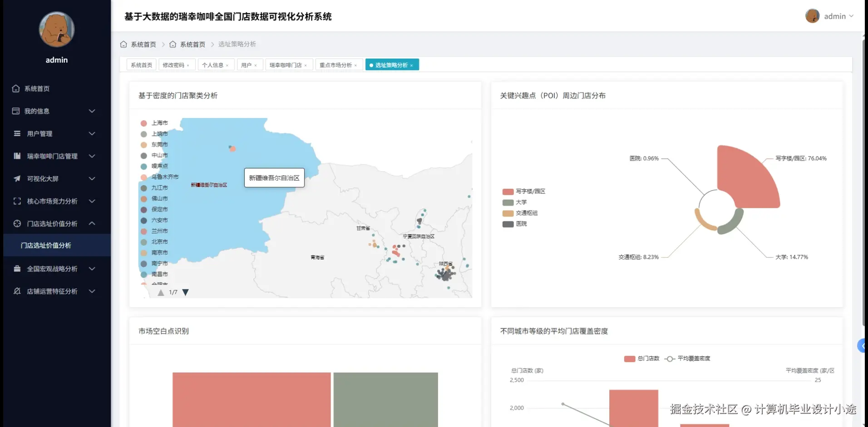Click the 交通枢纽 legend color swatch
Image resolution: width=868 pixels, height=427 pixels.
pyautogui.click(x=508, y=213)
